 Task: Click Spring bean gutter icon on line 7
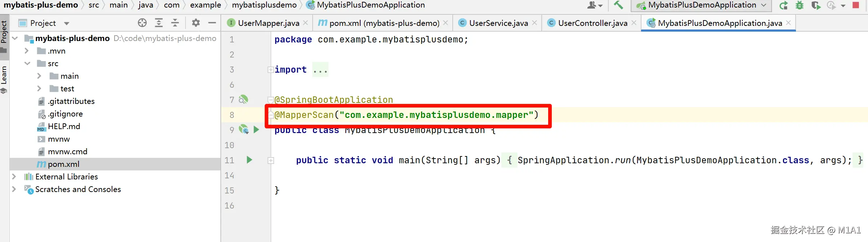point(244,100)
